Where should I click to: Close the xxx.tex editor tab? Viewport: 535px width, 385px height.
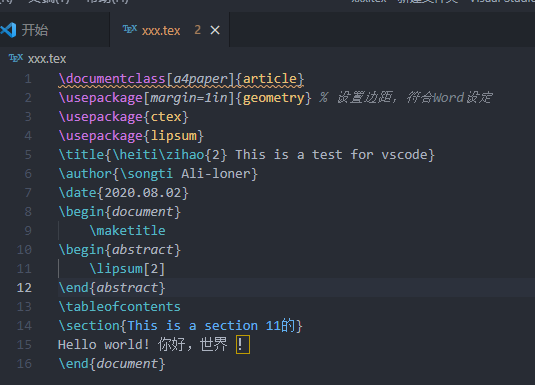(215, 30)
